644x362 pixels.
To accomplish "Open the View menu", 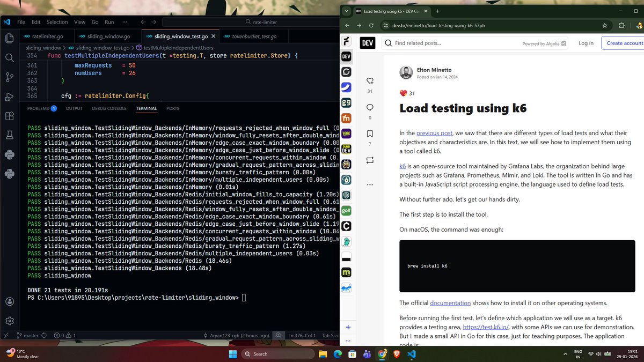I will click(79, 22).
